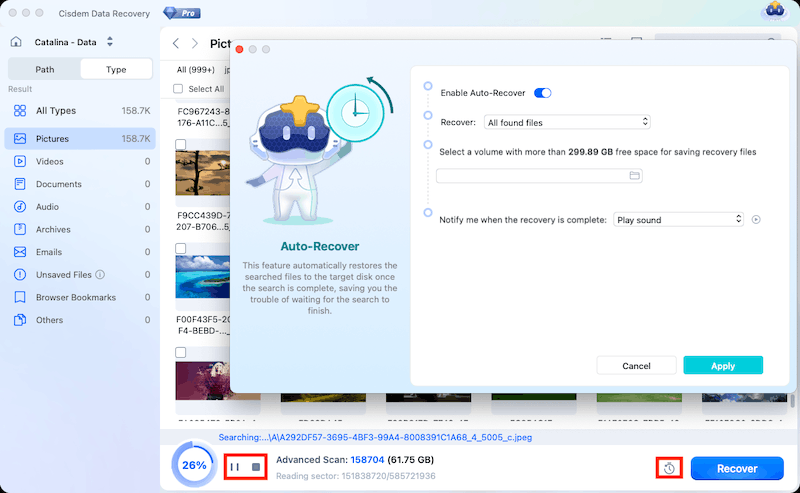Click the Others files icon
This screenshot has width=800, height=493.
click(20, 320)
